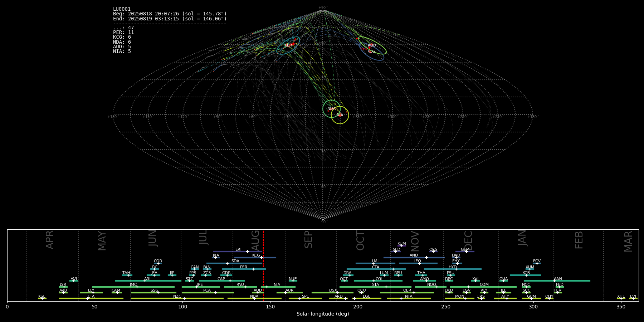Click the NIA radiant label on sky map

click(340, 115)
